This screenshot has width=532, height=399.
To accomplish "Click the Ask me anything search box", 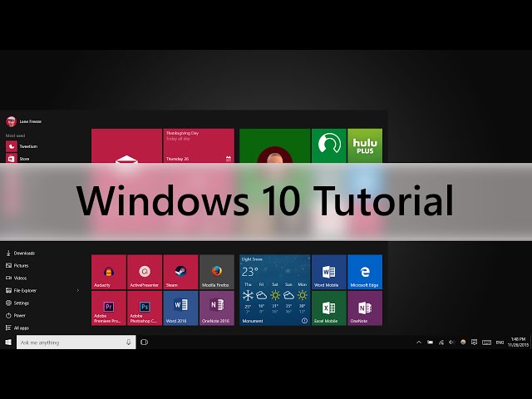I will (x=76, y=342).
